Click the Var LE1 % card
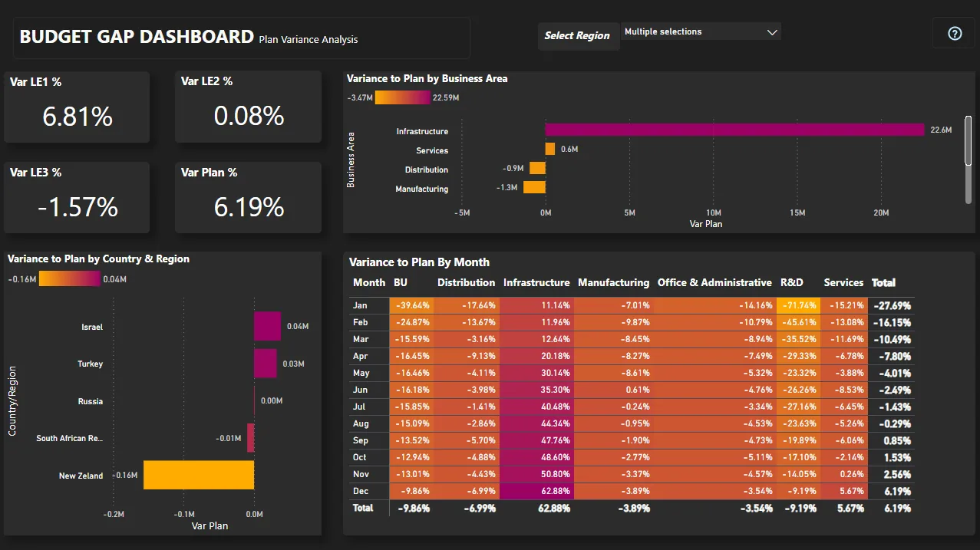 click(x=77, y=107)
